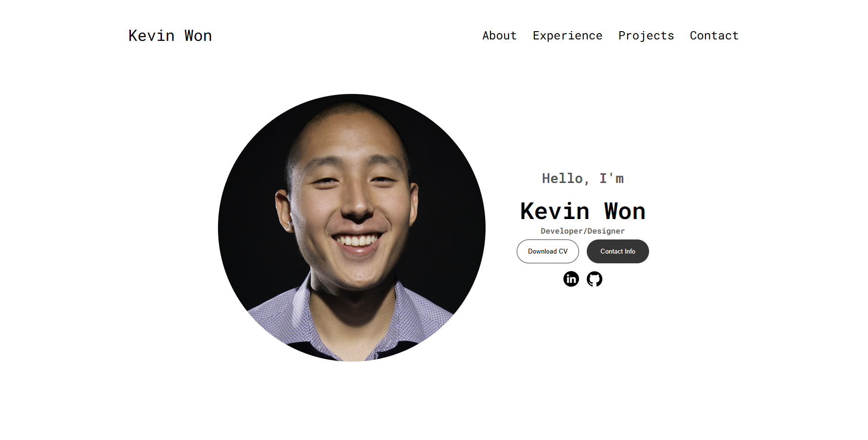
Task: Select the GitHub octocat logo
Action: [x=595, y=279]
